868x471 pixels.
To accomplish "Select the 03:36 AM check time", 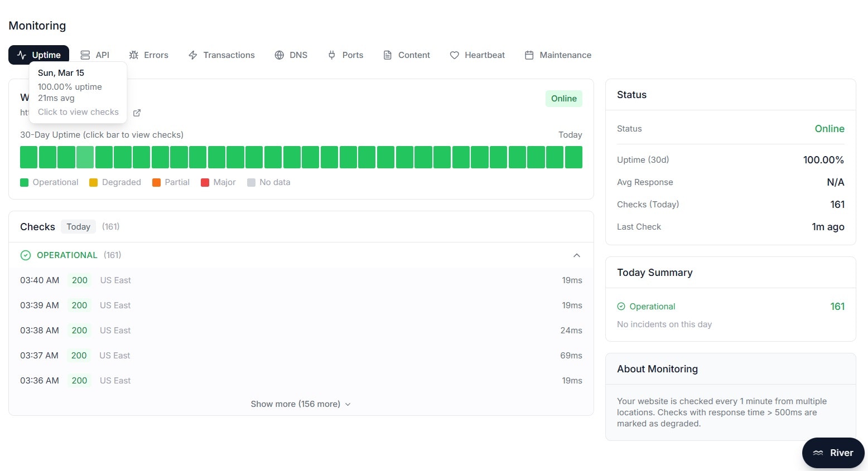I will click(40, 381).
